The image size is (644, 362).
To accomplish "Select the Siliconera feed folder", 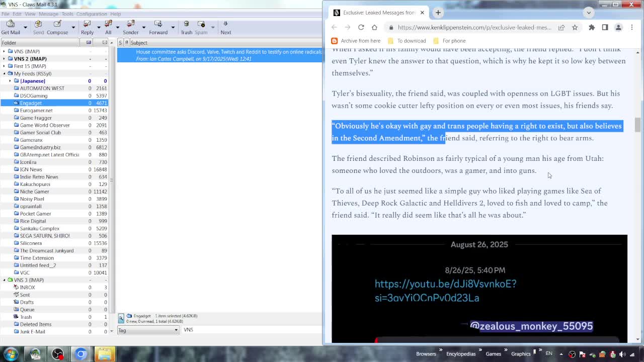I will coord(31,243).
